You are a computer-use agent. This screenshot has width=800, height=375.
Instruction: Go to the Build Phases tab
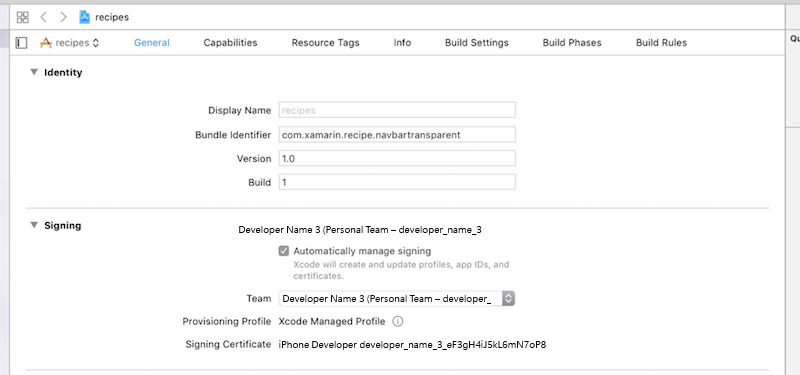[x=572, y=43]
